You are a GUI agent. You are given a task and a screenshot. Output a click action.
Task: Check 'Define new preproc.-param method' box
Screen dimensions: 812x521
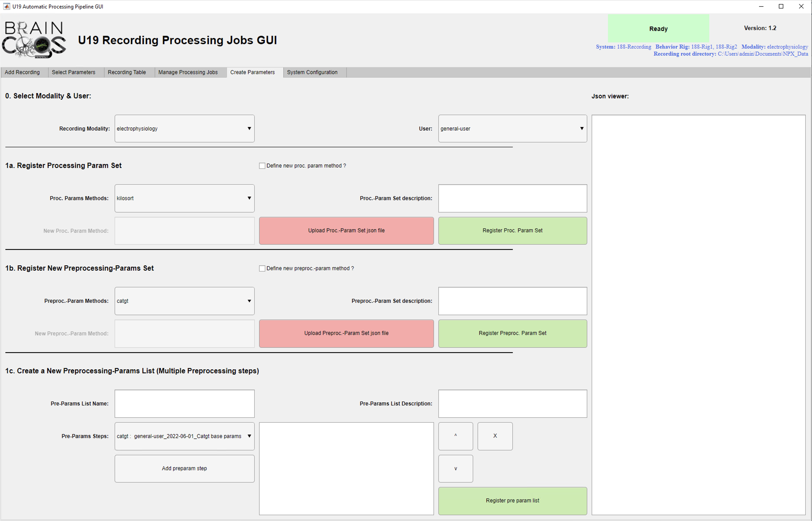click(262, 268)
